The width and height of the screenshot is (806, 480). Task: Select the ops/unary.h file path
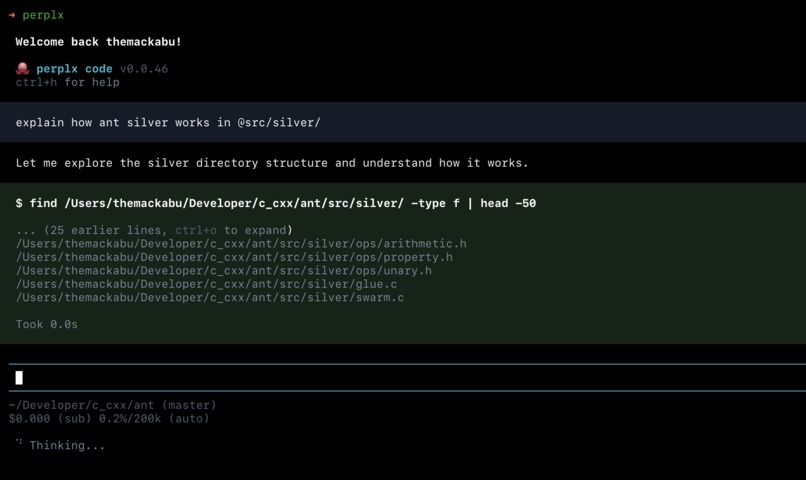(224, 270)
